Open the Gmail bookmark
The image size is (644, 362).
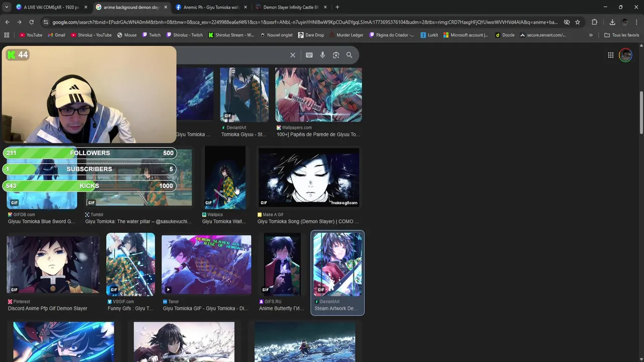tap(56, 35)
